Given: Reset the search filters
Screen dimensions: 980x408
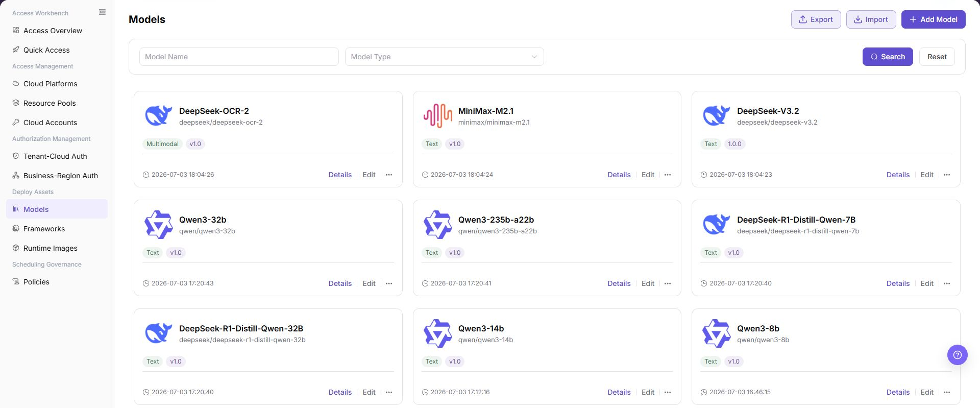Looking at the screenshot, I should click(x=937, y=57).
